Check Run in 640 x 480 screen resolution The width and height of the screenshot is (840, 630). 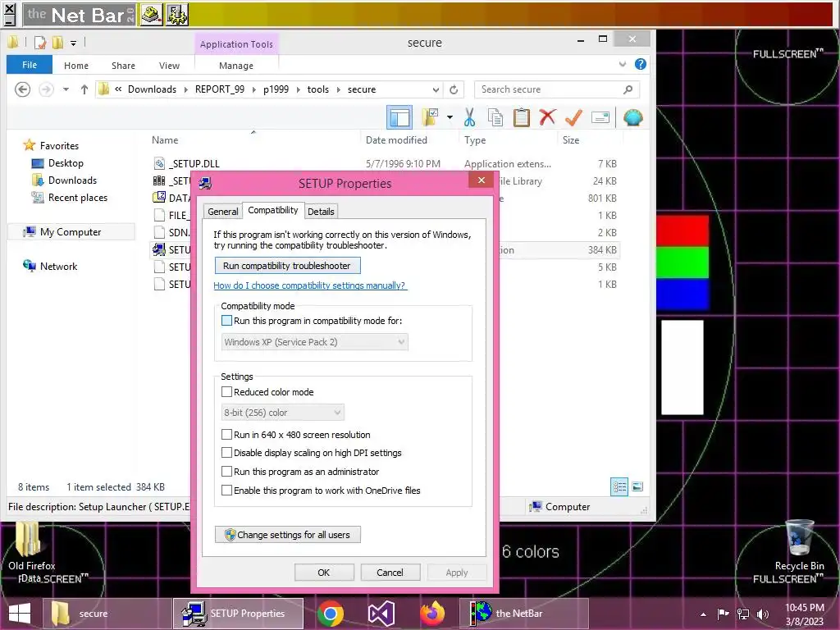[x=226, y=435]
